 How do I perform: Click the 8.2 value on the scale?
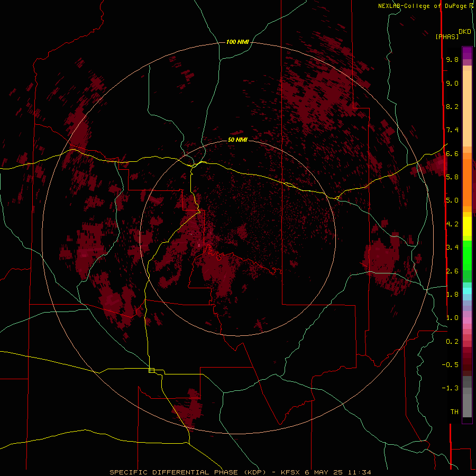pos(452,106)
